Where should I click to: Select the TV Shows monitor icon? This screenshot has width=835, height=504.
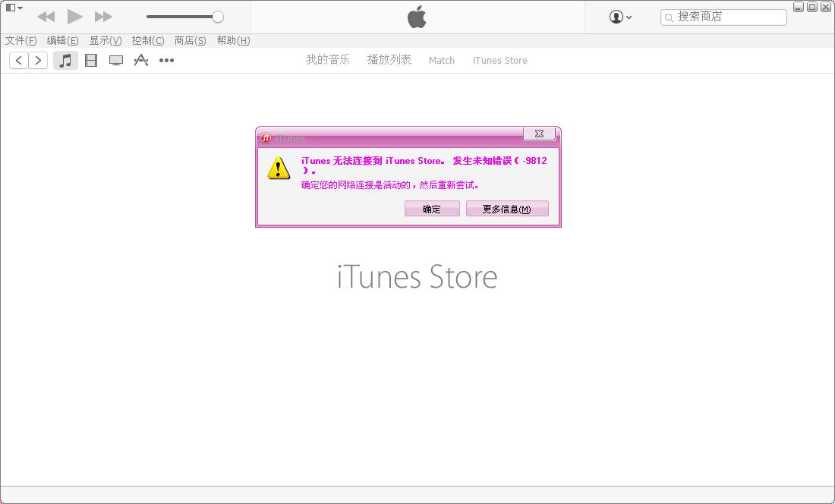(116, 60)
